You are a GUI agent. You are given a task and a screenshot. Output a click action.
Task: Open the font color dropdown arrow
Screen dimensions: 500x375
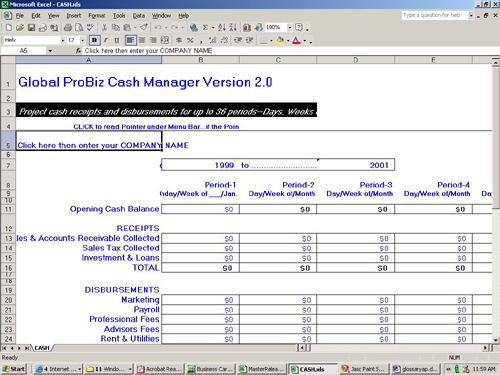click(305, 41)
